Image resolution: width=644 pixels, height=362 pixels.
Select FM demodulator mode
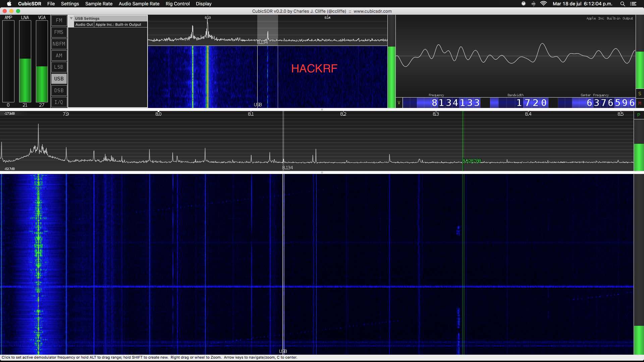[59, 20]
